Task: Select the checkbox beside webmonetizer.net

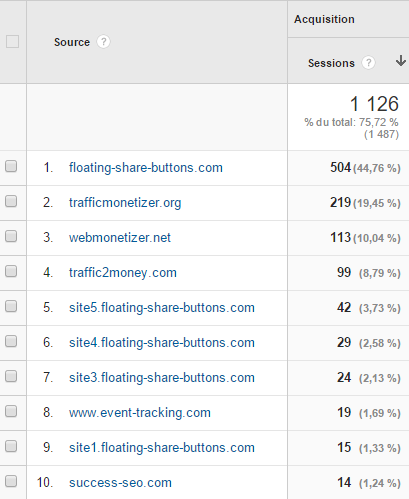Action: click(x=11, y=236)
